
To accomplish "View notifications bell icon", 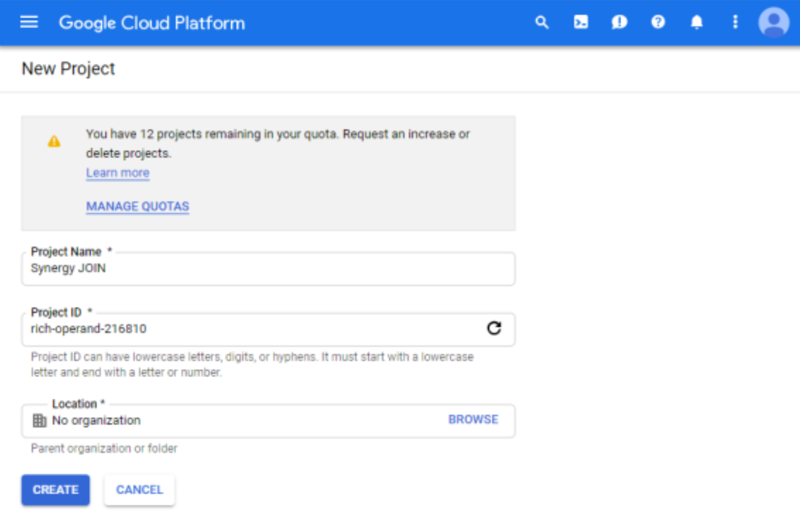I will 697,22.
